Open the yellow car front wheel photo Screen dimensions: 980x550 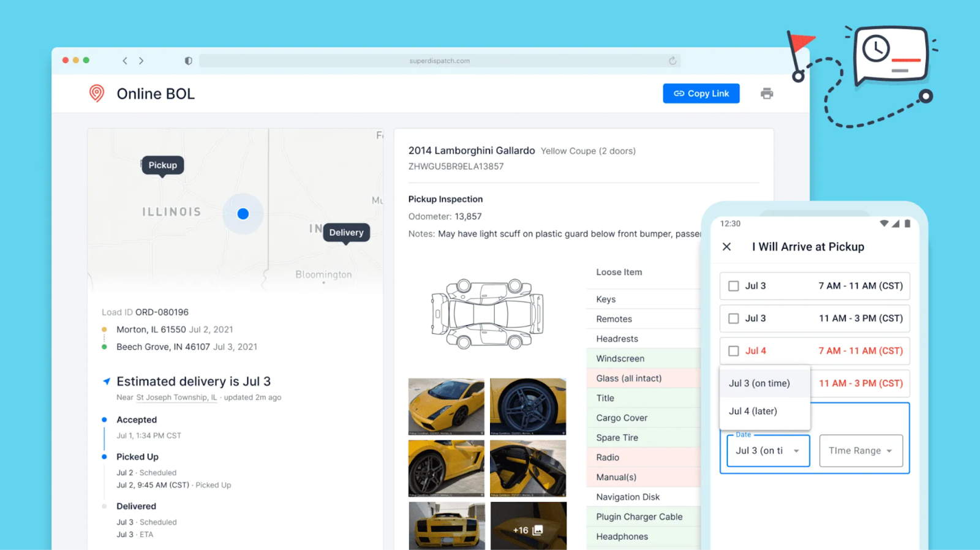coord(447,469)
